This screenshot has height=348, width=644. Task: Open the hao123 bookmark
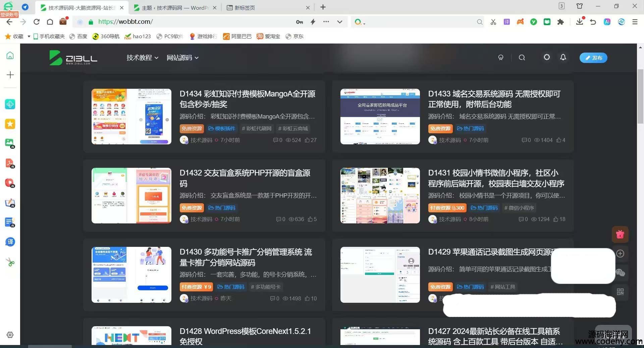click(x=138, y=36)
